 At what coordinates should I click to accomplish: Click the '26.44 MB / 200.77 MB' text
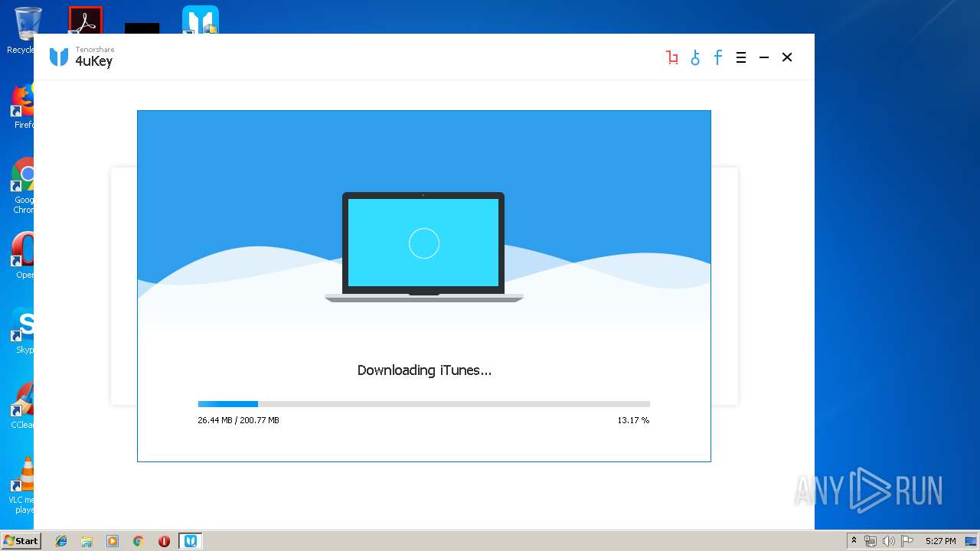pyautogui.click(x=238, y=420)
